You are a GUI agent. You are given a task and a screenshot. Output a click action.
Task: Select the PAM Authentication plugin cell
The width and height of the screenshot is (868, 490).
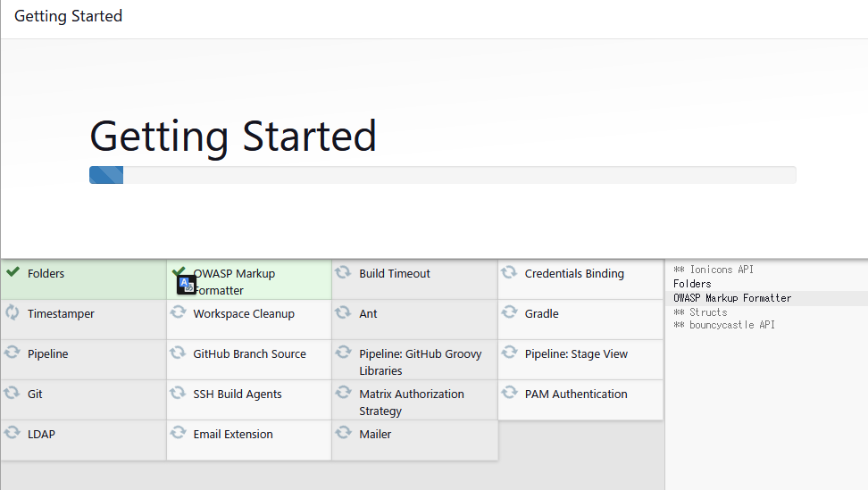(580, 400)
